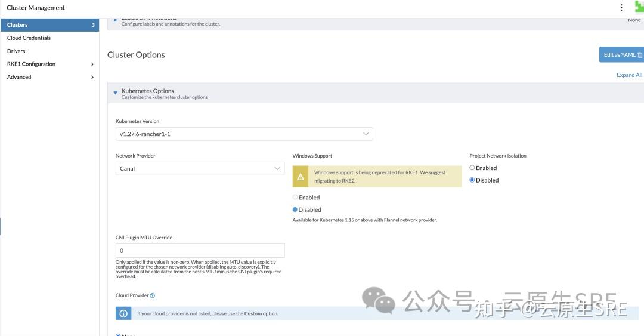Click the Windows support warning icon
Image resolution: width=644 pixels, height=336 pixels.
click(300, 177)
